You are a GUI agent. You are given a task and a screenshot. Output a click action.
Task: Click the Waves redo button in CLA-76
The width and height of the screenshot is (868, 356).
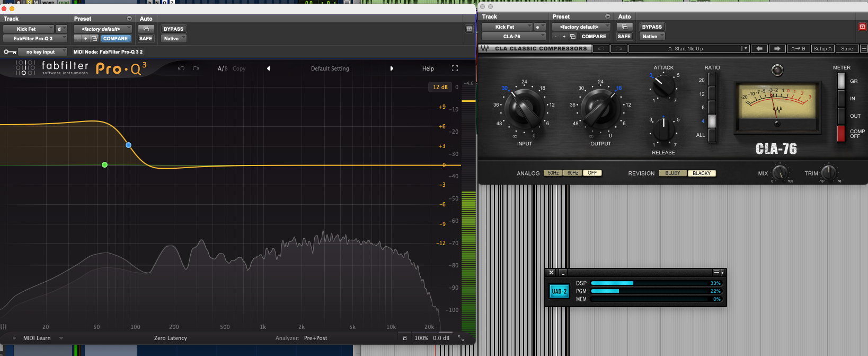[618, 48]
